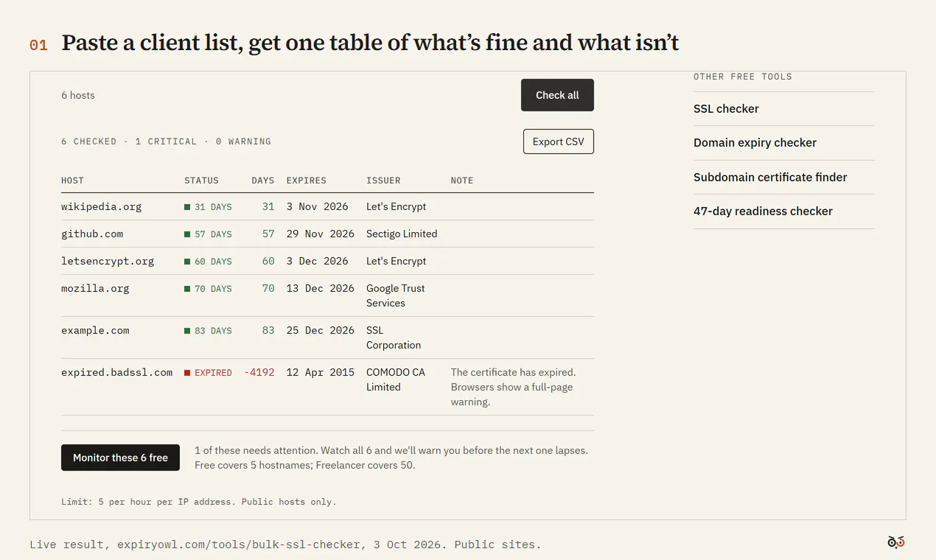936x560 pixels.
Task: Click the COMODO CA Limited issuer cell
Action: [x=396, y=379]
